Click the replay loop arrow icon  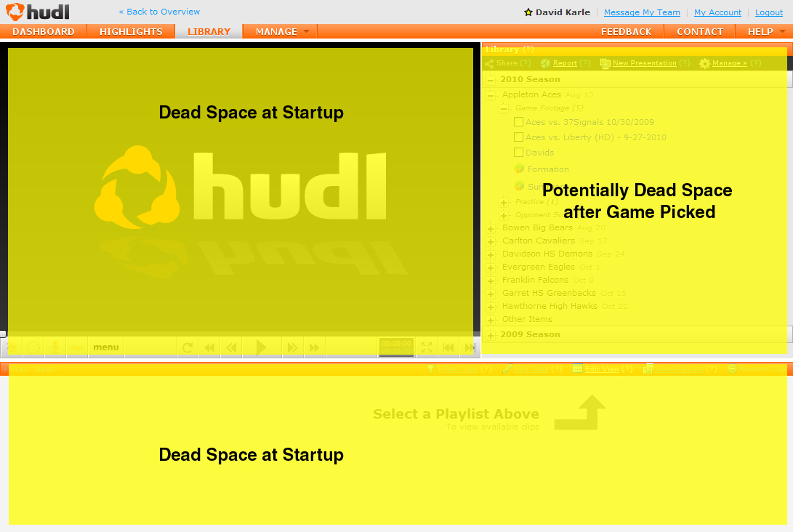187,347
